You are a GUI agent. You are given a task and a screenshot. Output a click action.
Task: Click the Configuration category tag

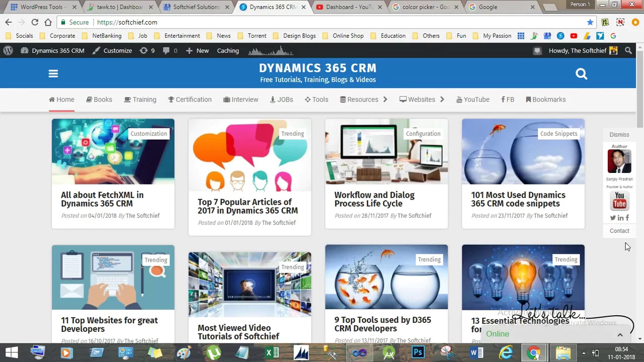423,134
